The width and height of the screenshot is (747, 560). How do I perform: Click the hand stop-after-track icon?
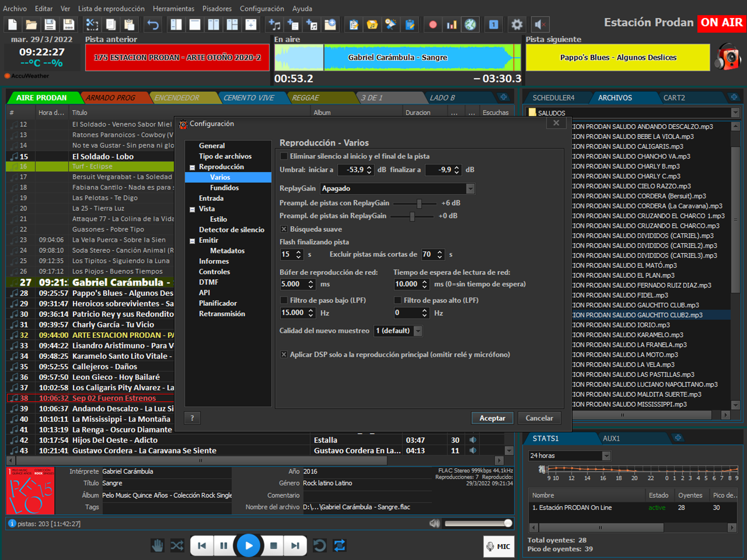pos(158,545)
